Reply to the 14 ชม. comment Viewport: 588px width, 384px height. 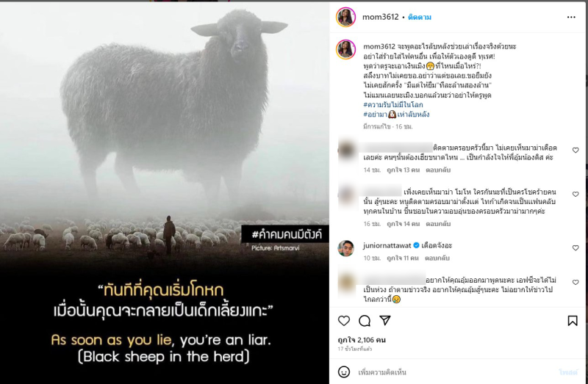click(x=438, y=170)
